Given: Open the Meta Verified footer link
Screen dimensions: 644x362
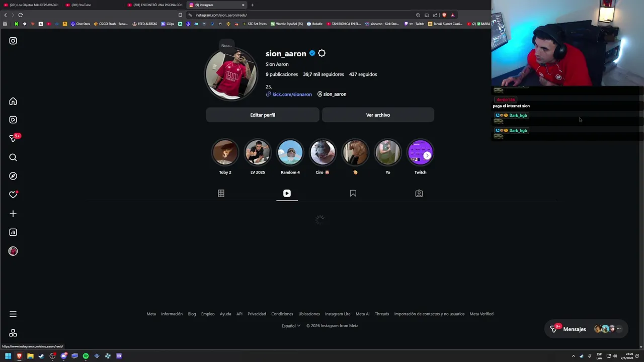Looking at the screenshot, I should (481, 314).
